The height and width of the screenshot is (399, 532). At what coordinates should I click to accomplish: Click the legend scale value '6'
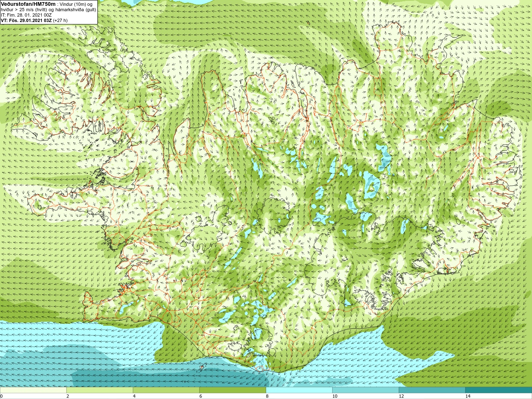coord(200,396)
